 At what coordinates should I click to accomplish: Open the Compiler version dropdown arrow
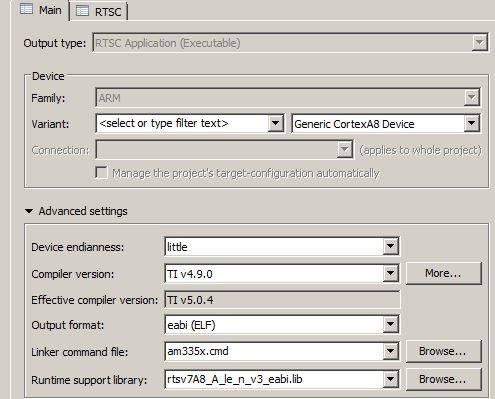(391, 274)
